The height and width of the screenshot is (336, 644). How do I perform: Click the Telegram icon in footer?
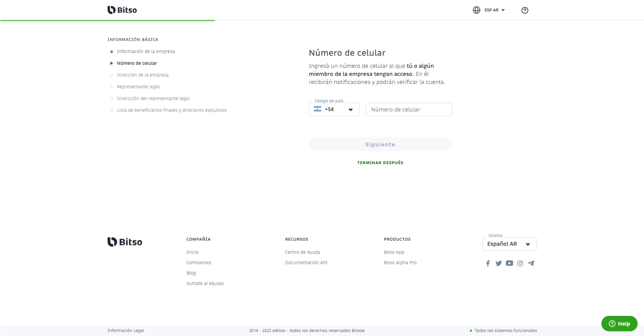(531, 263)
